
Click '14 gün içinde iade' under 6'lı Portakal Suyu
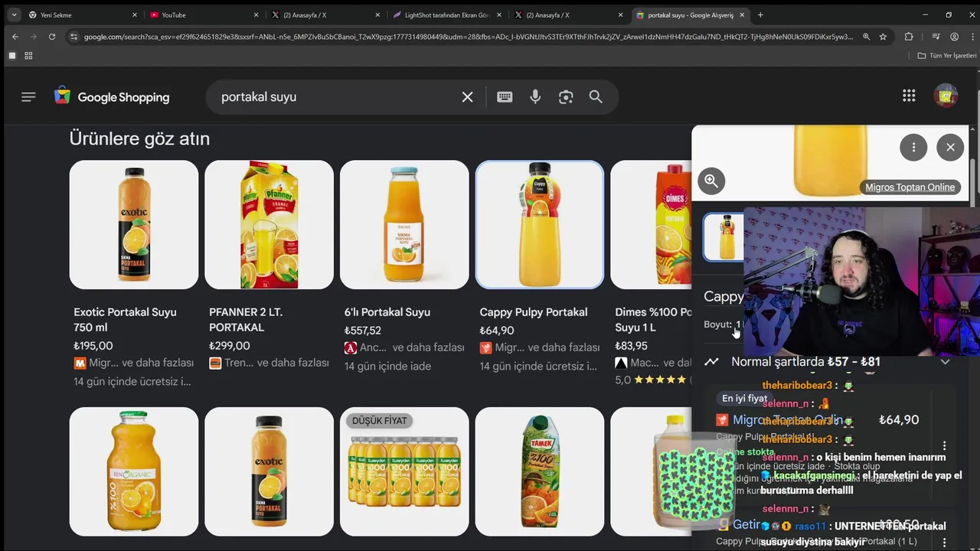(387, 366)
